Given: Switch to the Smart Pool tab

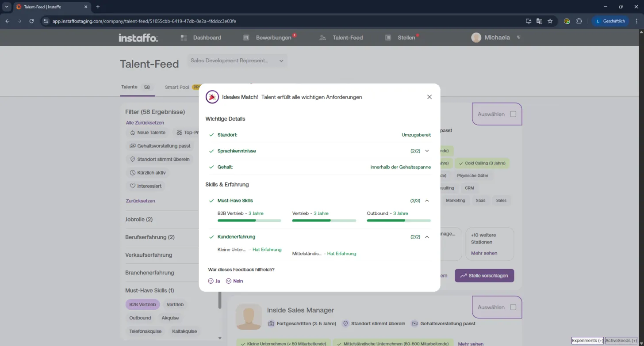Looking at the screenshot, I should (x=177, y=87).
